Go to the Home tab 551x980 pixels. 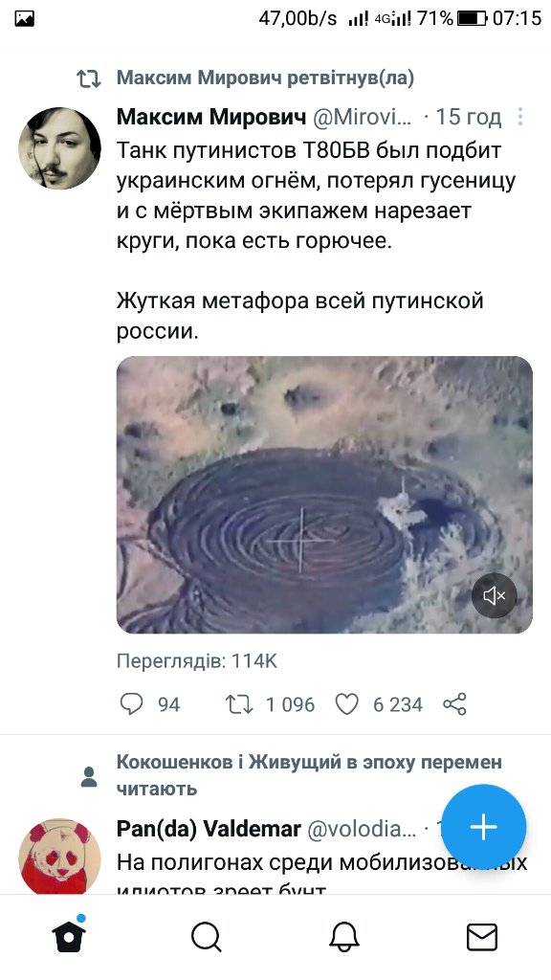tap(69, 936)
